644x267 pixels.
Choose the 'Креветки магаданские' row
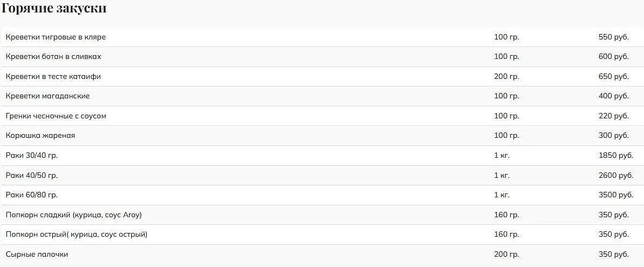click(x=322, y=96)
